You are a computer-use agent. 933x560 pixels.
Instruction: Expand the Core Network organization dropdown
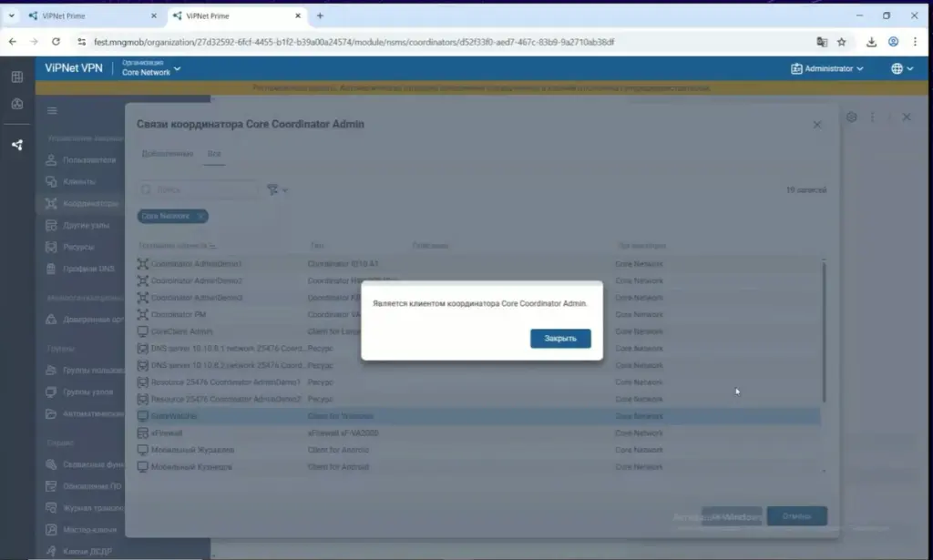(151, 68)
